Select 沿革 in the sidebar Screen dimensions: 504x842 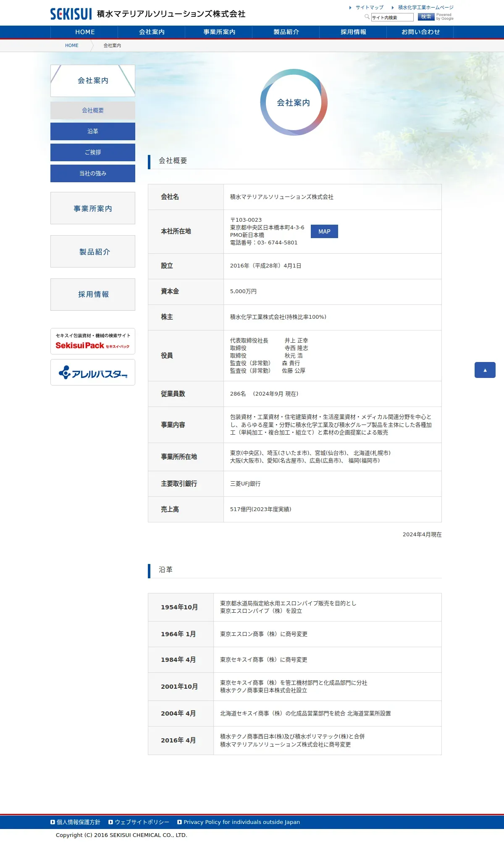pos(93,131)
